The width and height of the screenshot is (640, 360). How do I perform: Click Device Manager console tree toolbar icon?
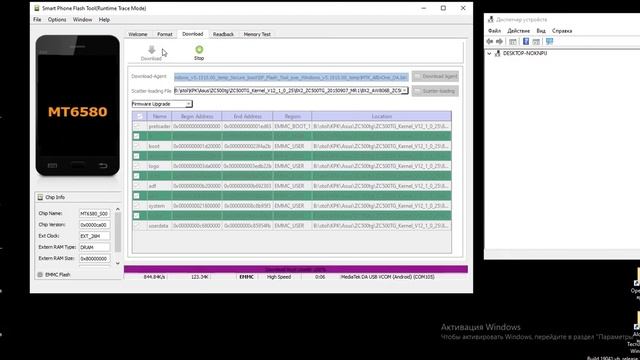click(x=513, y=42)
